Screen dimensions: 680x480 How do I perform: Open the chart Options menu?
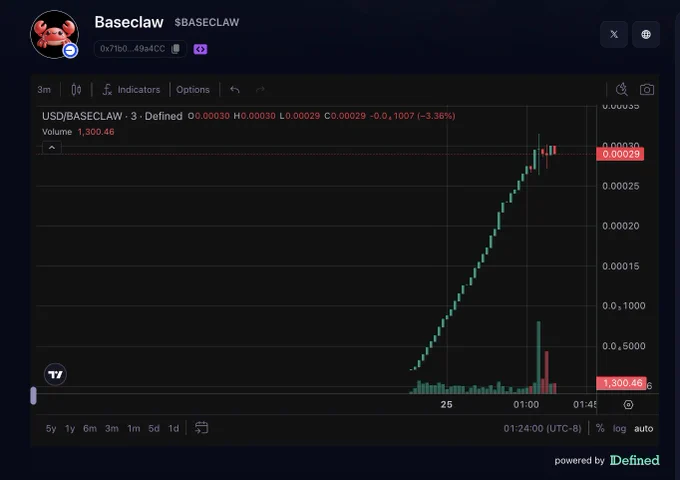tap(193, 89)
